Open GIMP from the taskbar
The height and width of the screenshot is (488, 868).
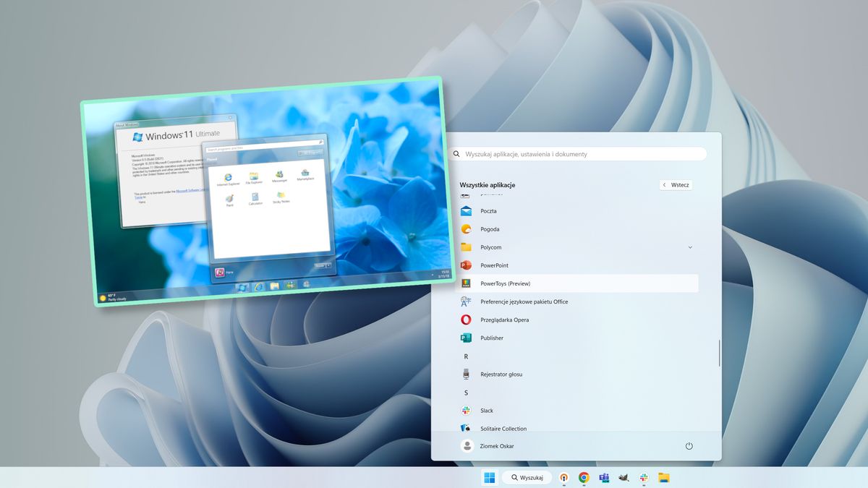(624, 477)
